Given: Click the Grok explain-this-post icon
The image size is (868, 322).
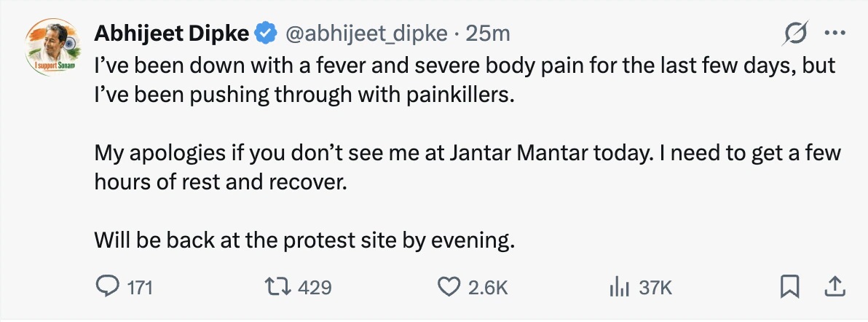Looking at the screenshot, I should click(x=796, y=34).
